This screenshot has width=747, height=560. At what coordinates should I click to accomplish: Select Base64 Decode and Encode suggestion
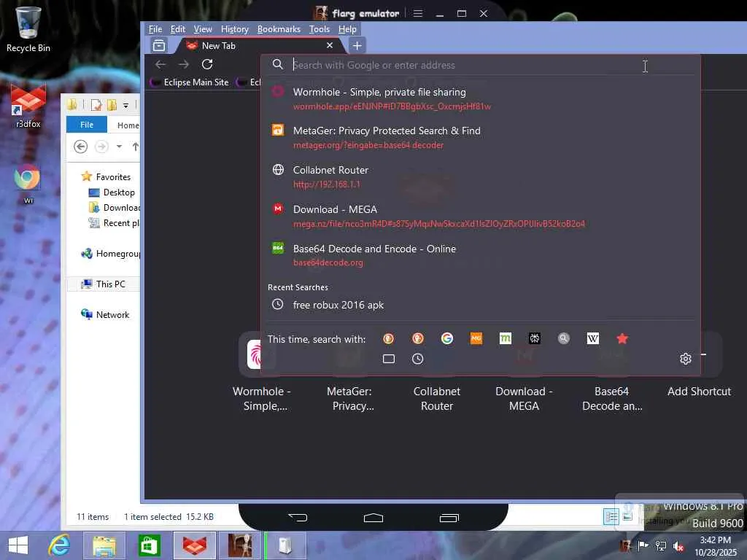click(480, 255)
